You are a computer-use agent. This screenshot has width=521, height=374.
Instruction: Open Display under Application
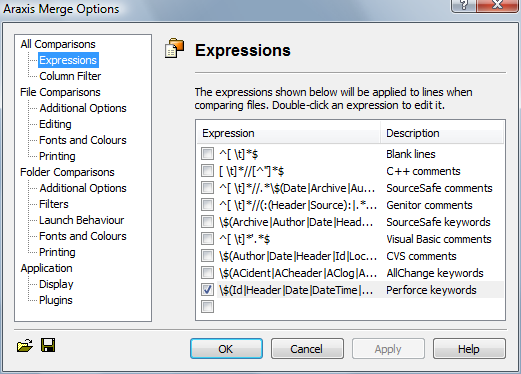(56, 284)
